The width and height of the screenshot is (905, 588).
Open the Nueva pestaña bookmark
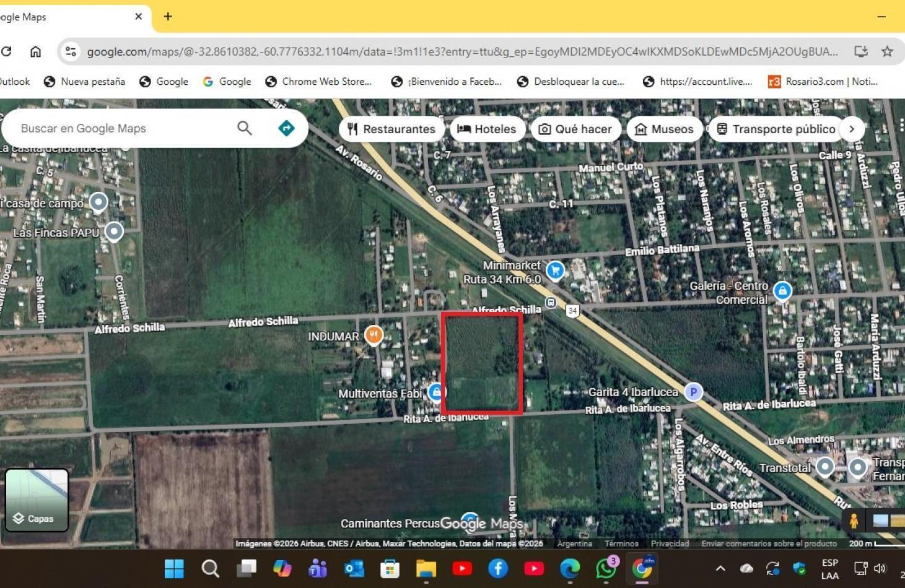[84, 82]
